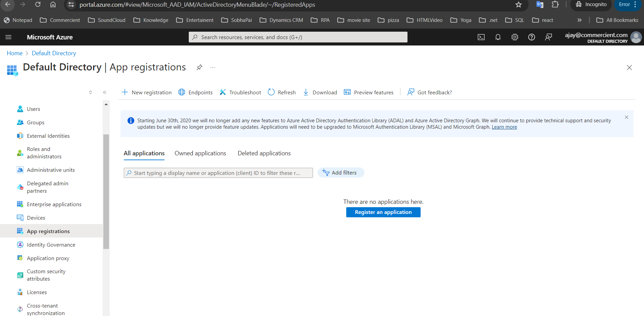The image size is (644, 316).
Task: Open Preview features
Action: click(368, 92)
